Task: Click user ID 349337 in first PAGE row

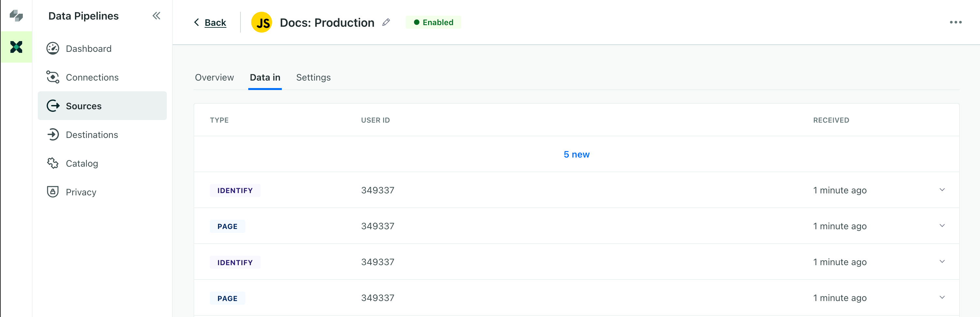Action: (378, 226)
